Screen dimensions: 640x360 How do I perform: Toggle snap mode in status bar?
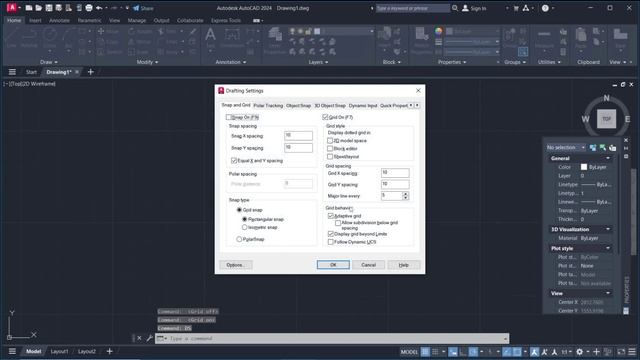(435, 351)
